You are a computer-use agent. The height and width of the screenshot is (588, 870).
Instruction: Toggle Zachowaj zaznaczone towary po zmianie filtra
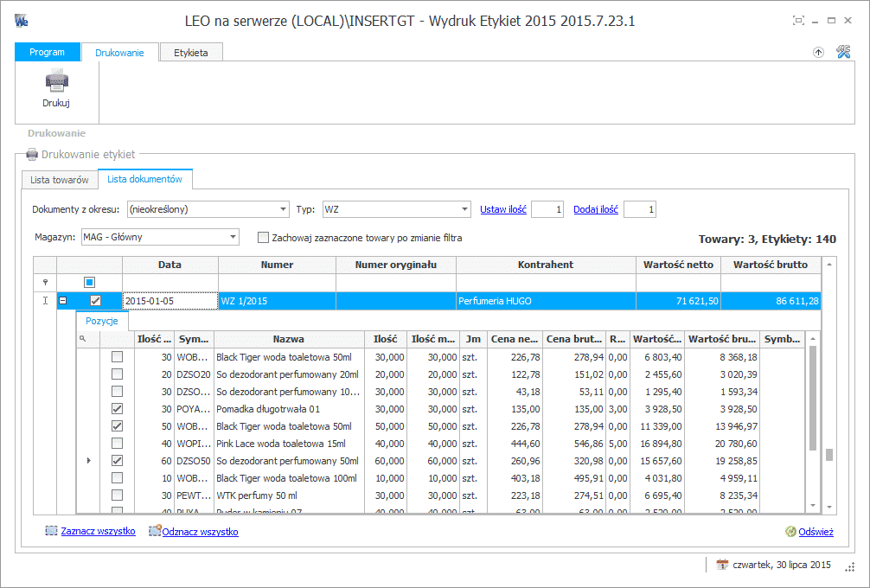pyautogui.click(x=263, y=238)
